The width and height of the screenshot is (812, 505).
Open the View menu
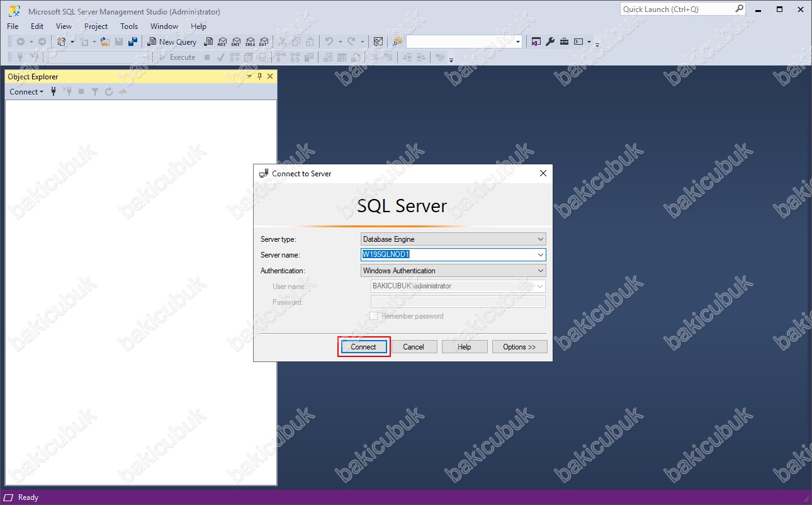[x=64, y=26]
